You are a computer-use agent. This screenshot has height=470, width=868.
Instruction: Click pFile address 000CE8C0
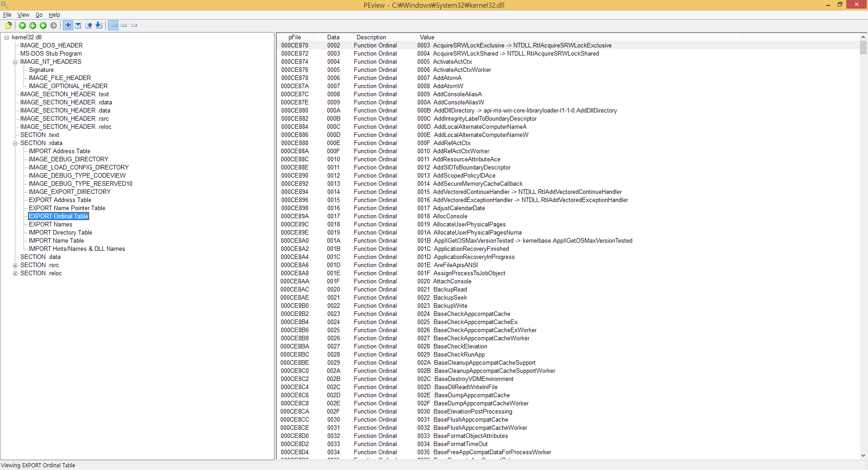(295, 371)
